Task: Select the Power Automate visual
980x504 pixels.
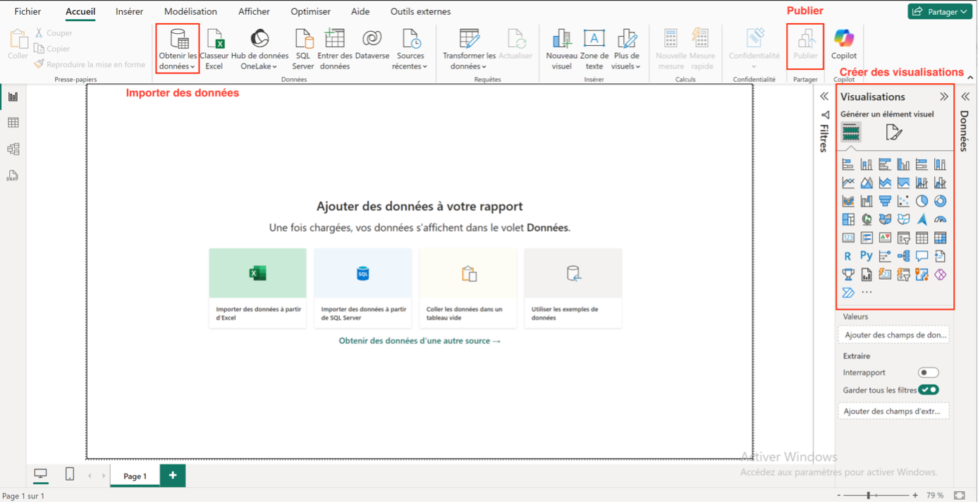Action: (x=848, y=293)
